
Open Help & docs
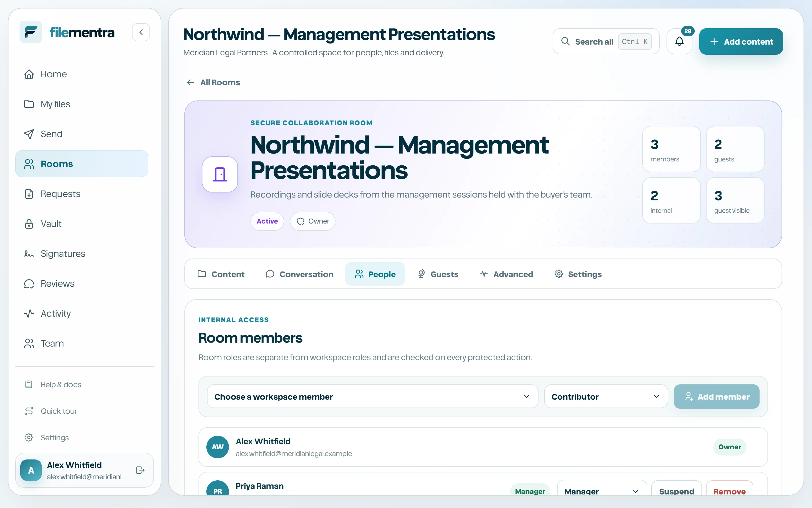coord(81,384)
